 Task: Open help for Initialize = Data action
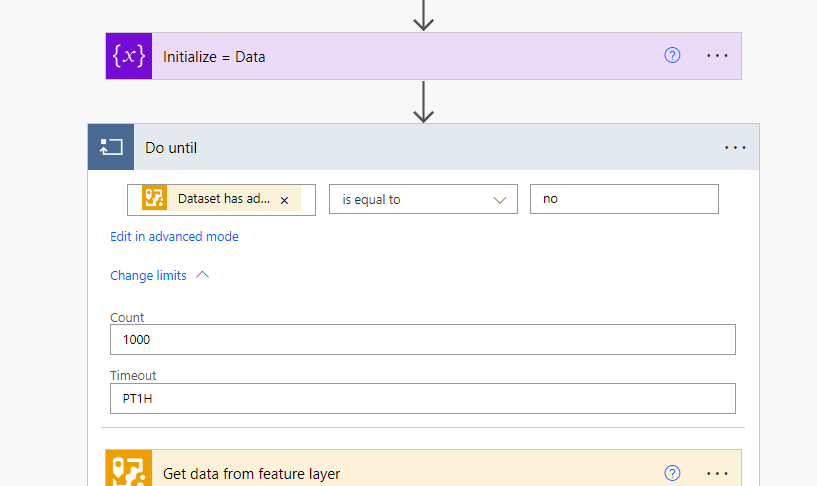[672, 56]
